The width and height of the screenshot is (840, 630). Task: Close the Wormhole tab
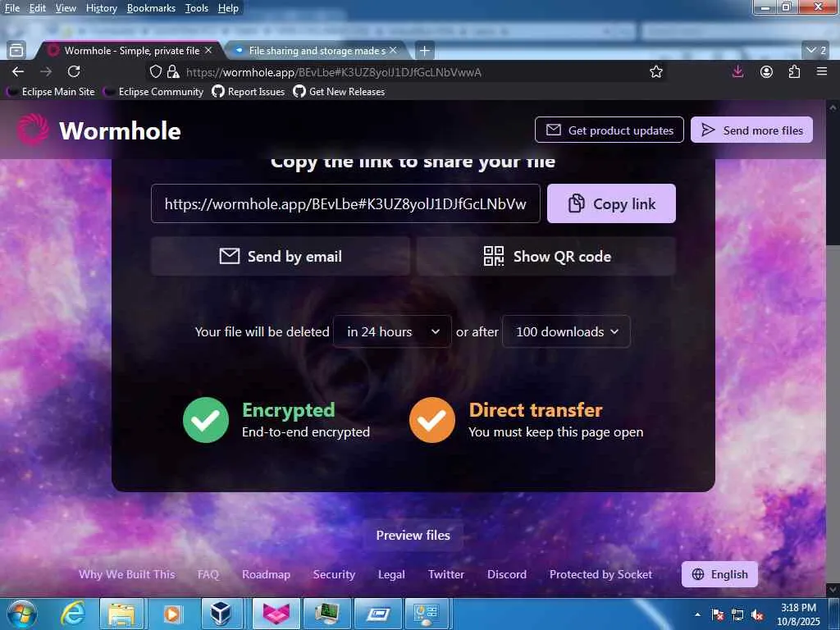tap(208, 50)
